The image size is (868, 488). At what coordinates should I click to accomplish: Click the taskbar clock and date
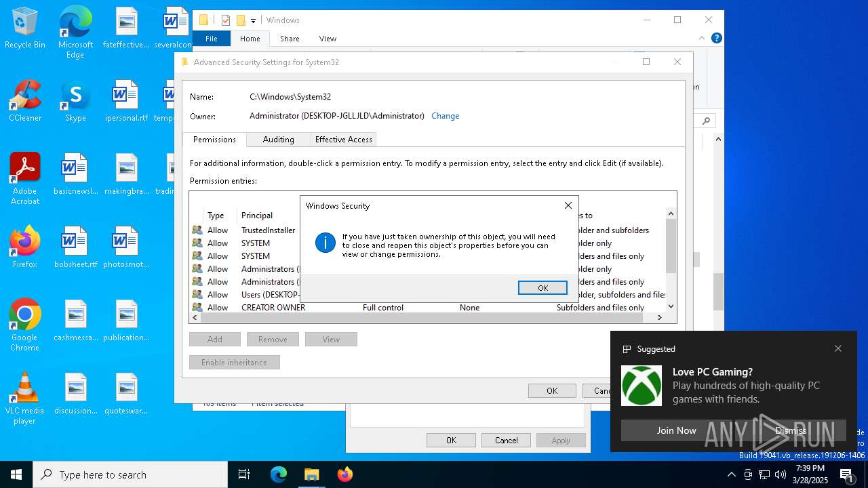click(x=811, y=474)
